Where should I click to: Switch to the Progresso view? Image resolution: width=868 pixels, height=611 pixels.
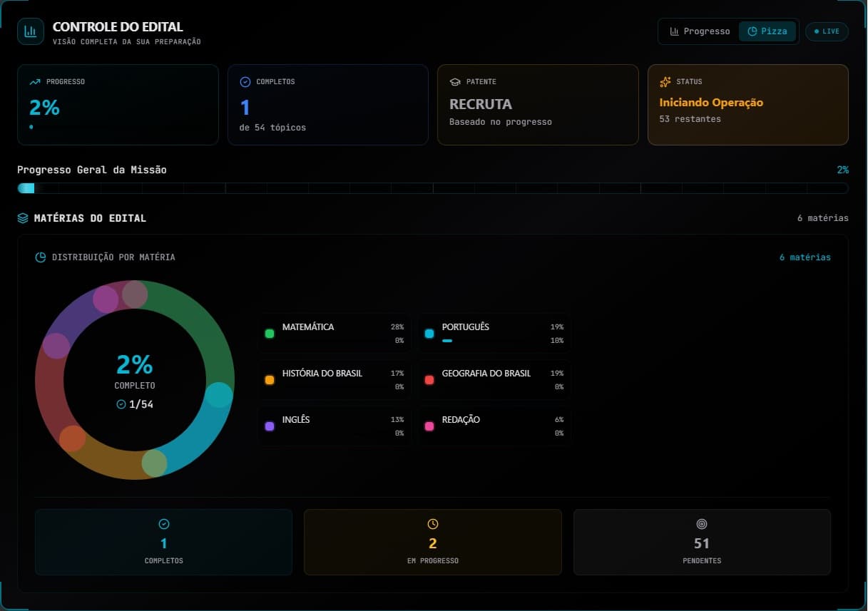pos(700,31)
